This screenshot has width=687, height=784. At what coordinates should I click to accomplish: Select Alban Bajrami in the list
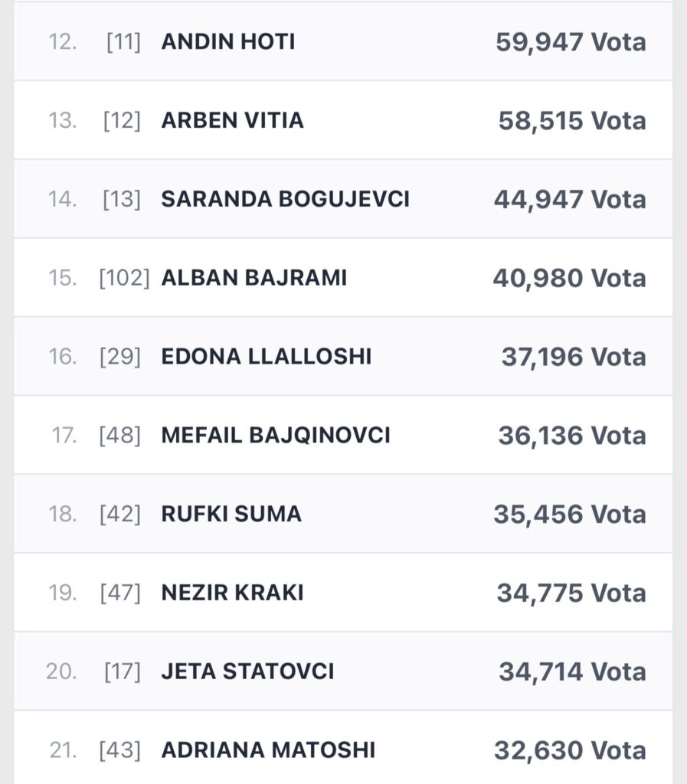[254, 278]
